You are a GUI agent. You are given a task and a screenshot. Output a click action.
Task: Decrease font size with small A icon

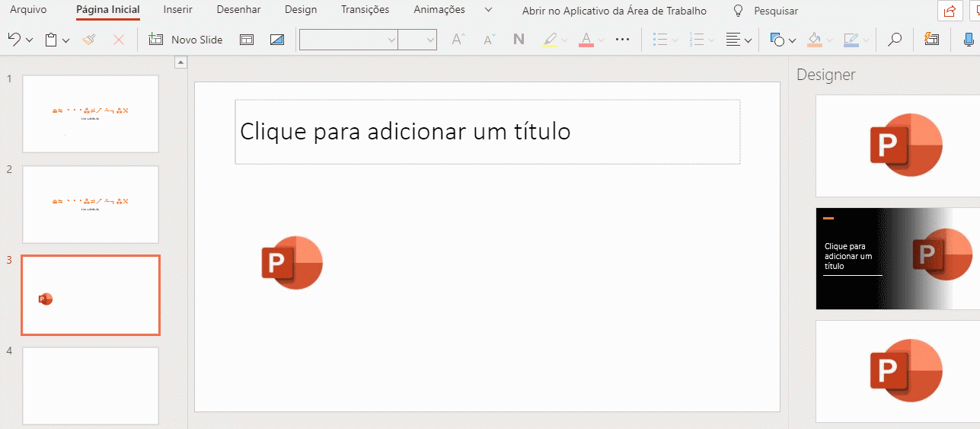489,40
